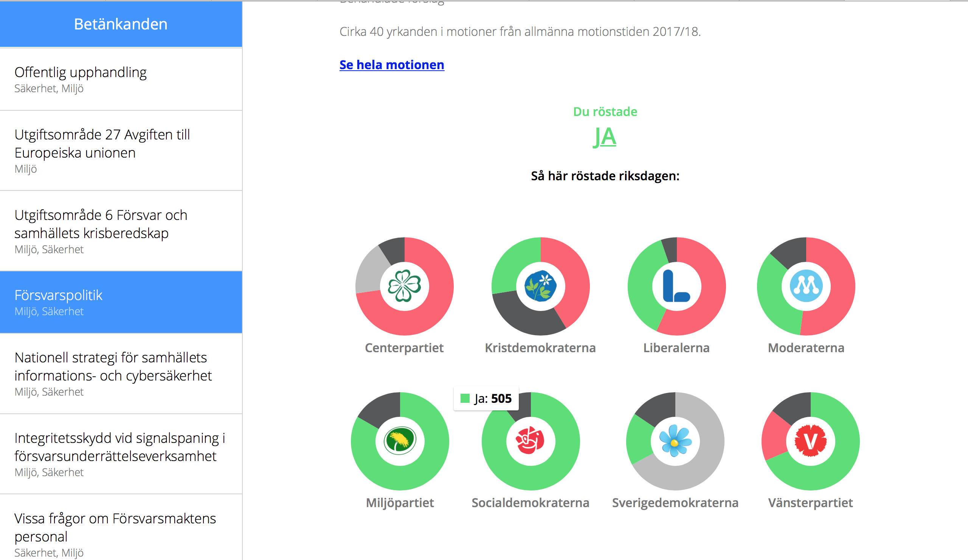Click the Betänkanden sidebar header
Image resolution: width=968 pixels, height=560 pixels.
(x=121, y=24)
